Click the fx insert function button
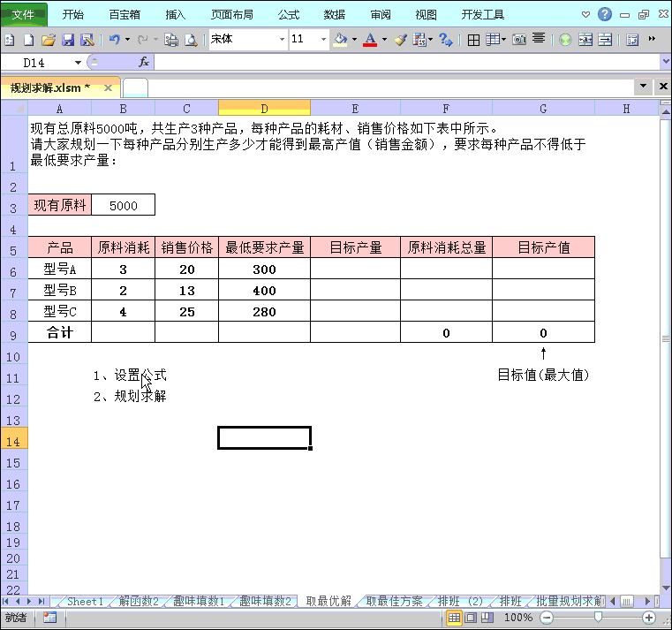Image resolution: width=672 pixels, height=630 pixels. click(144, 62)
